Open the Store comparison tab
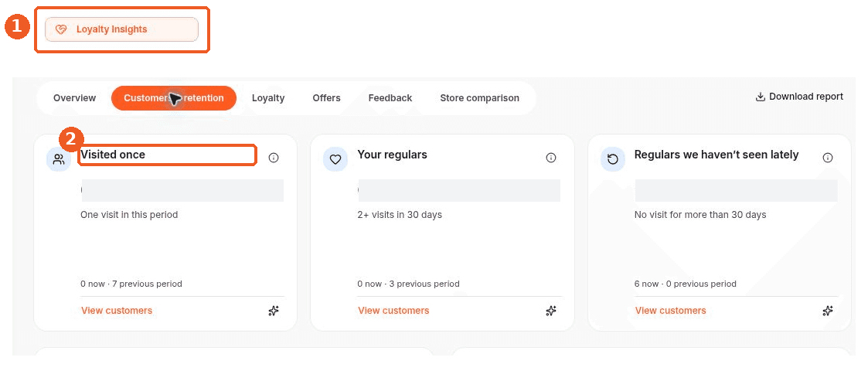 [479, 98]
